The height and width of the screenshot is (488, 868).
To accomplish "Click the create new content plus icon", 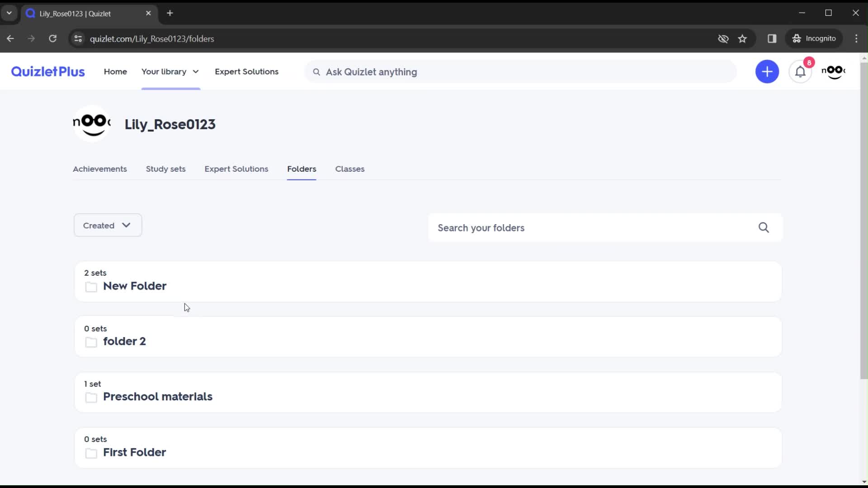I will click(767, 71).
